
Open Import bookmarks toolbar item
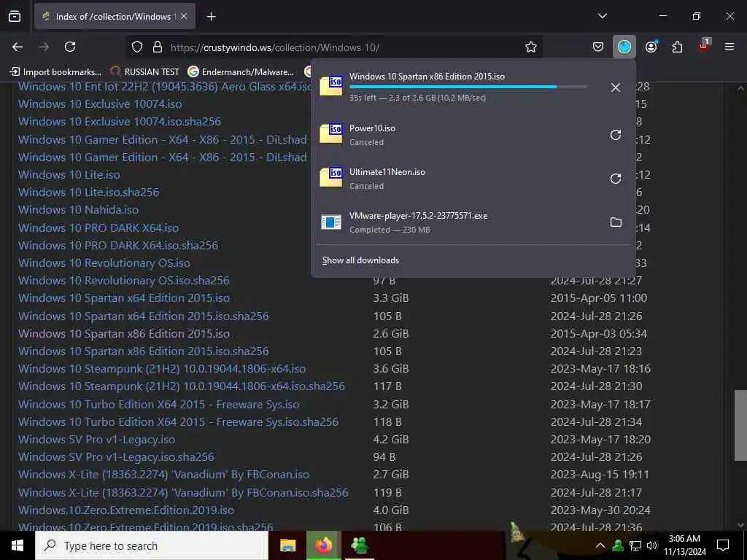pos(55,72)
